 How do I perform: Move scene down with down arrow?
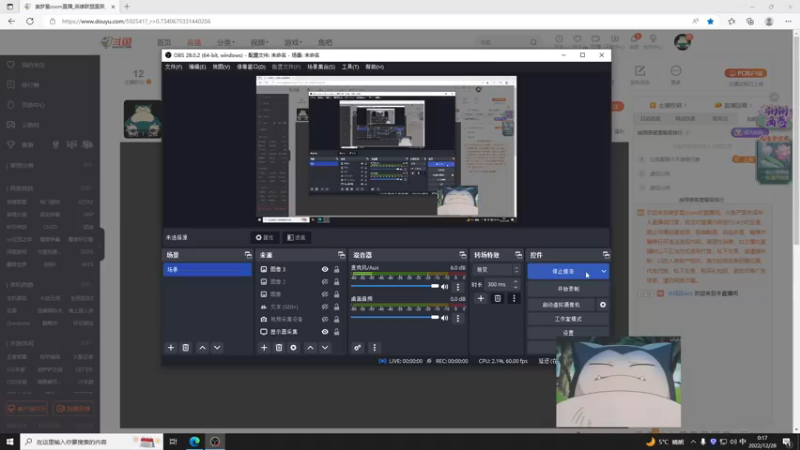[217, 347]
